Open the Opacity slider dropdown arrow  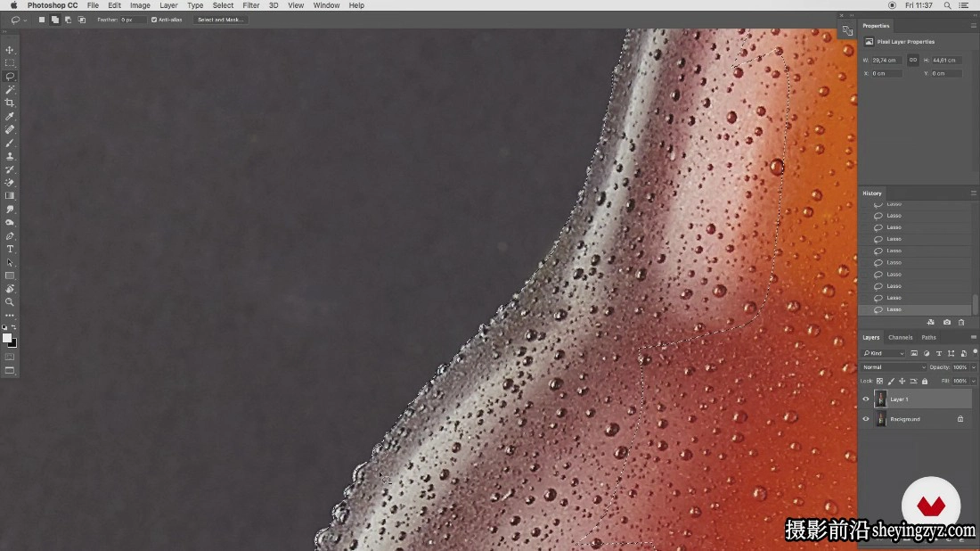[x=973, y=367]
